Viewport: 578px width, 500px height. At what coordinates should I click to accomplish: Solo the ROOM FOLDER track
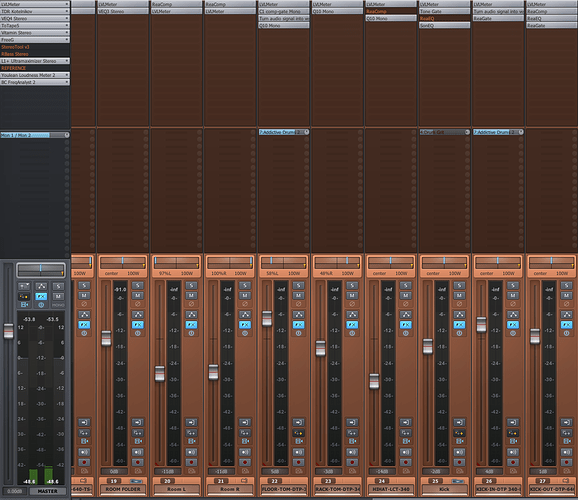(137, 285)
